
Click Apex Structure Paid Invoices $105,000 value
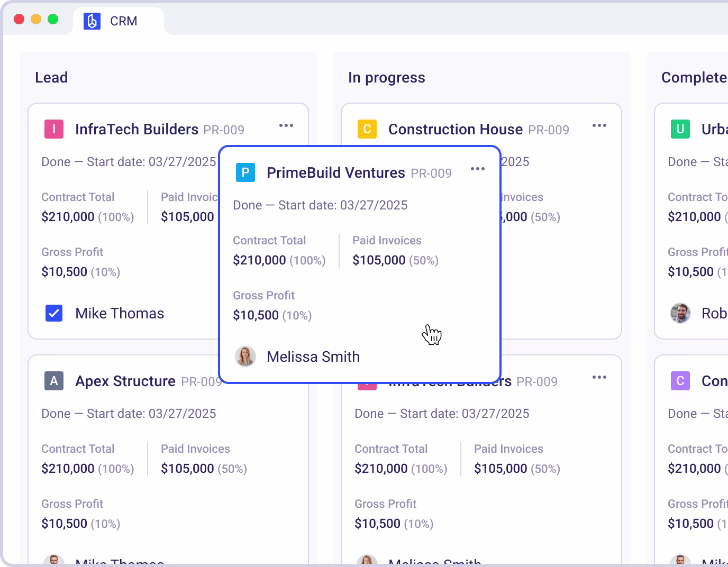[x=187, y=469]
